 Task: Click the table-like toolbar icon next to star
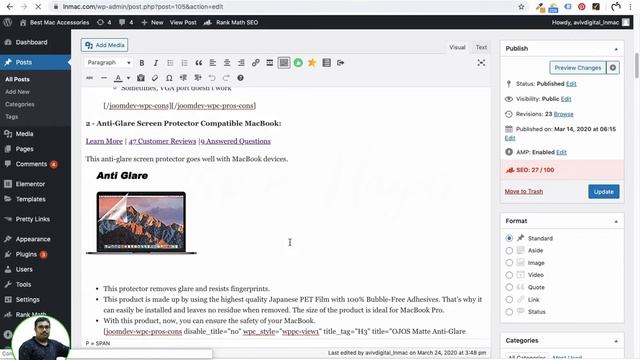327,63
